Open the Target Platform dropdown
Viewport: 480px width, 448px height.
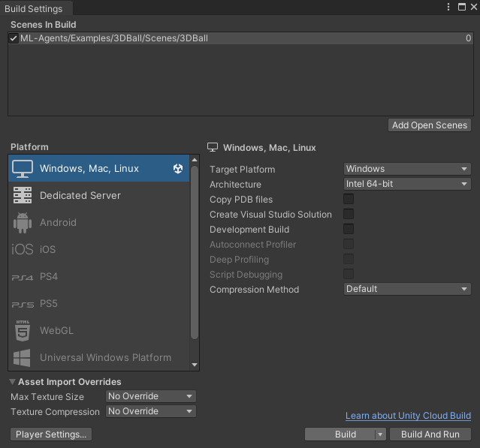407,169
